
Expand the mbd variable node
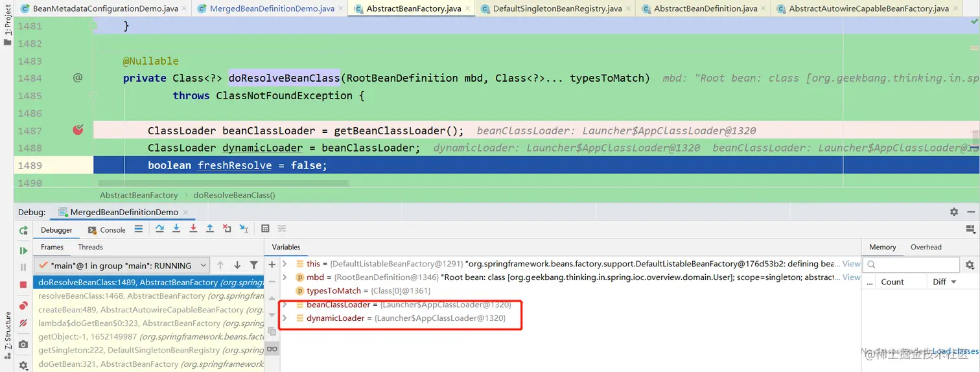(285, 277)
